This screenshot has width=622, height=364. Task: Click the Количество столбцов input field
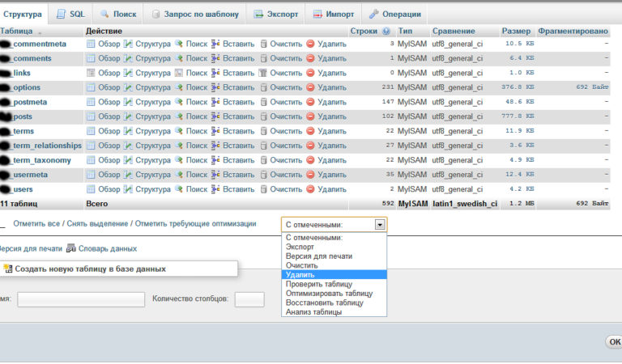(249, 299)
